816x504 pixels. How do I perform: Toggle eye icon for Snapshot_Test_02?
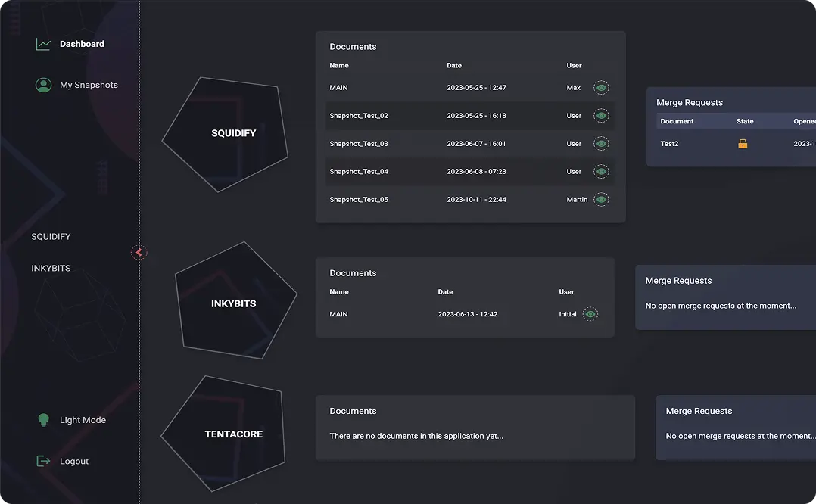click(x=601, y=116)
